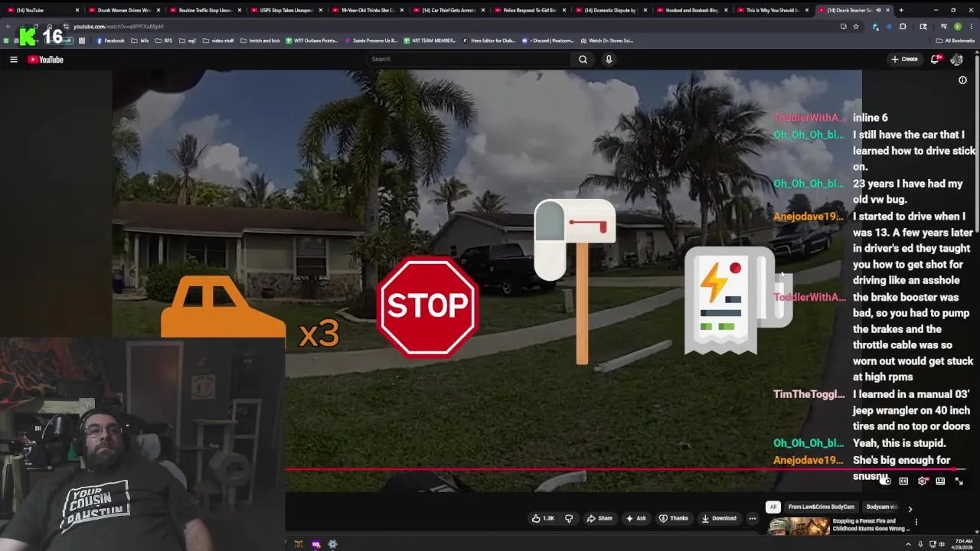Screen dimensions: 980x551
Task: Open Chrome's three-dot menu
Action: tap(971, 26)
